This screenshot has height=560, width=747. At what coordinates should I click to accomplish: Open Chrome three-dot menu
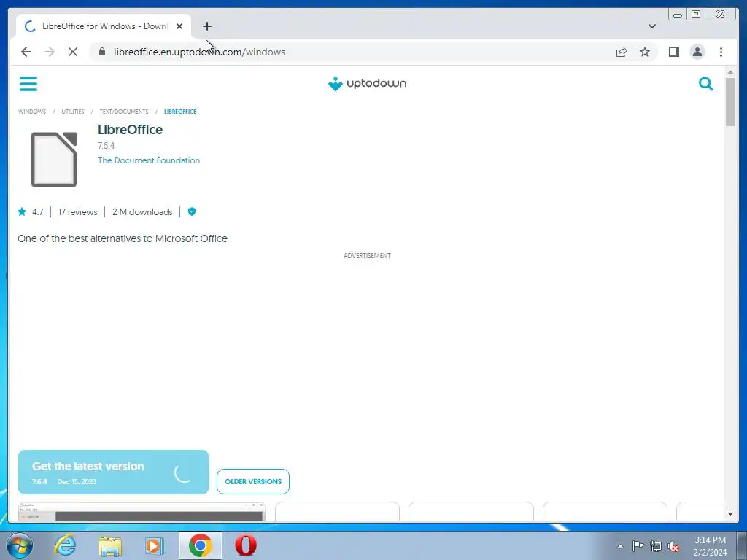coord(721,52)
